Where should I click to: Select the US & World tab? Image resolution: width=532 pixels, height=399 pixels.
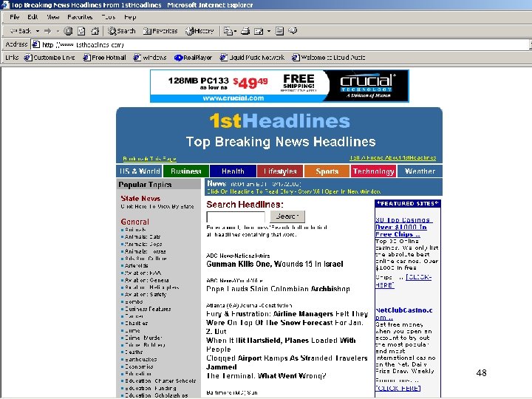coord(140,171)
